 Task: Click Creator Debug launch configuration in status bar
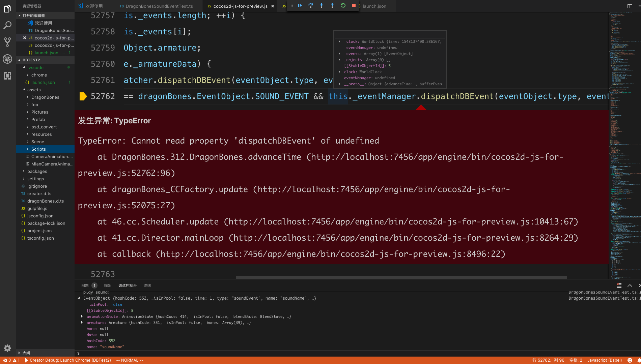[68, 360]
